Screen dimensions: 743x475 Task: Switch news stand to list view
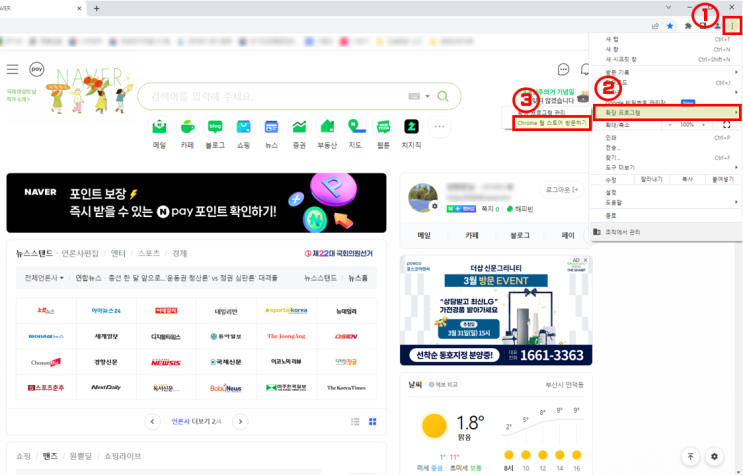pyautogui.click(x=355, y=421)
